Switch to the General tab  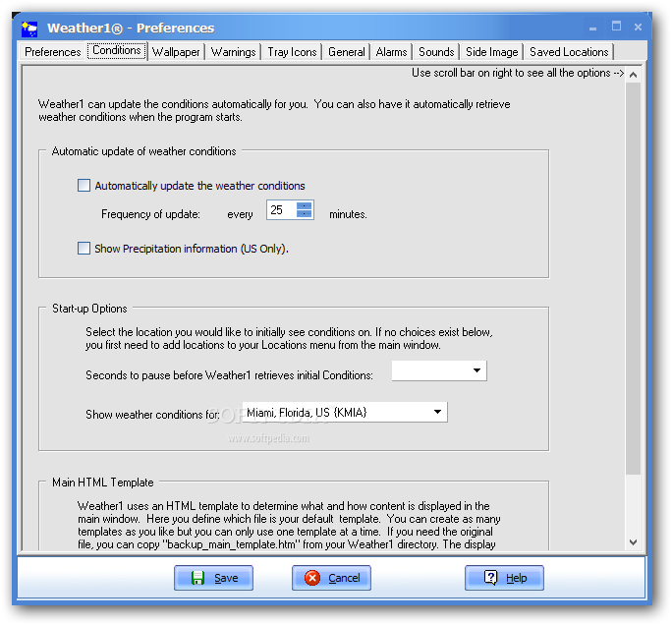(x=346, y=52)
